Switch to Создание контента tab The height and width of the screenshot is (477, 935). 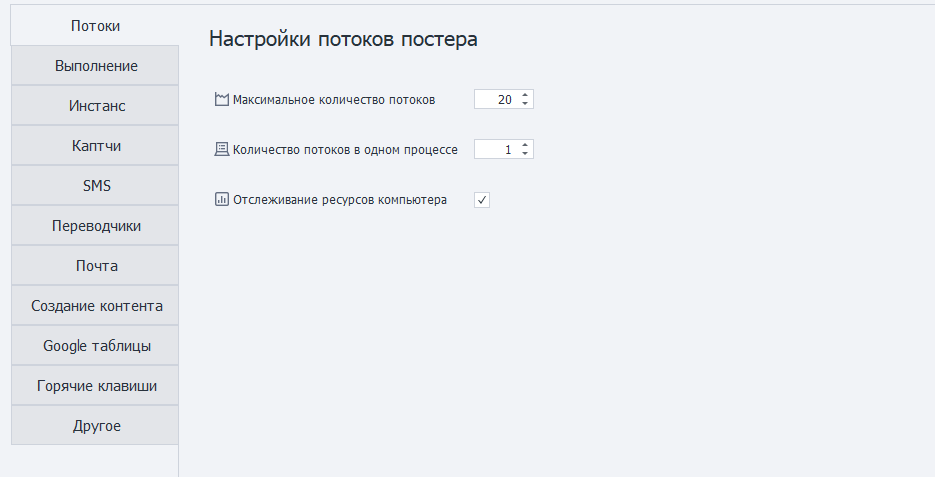tap(96, 306)
